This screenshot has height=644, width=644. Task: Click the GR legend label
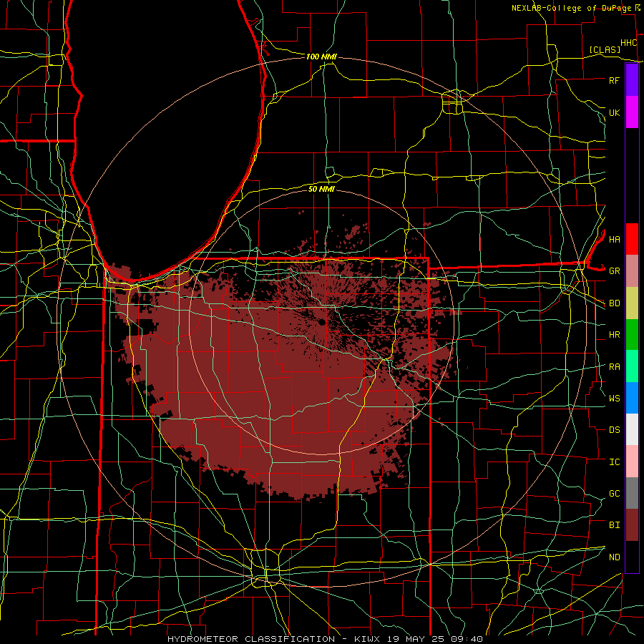(614, 271)
